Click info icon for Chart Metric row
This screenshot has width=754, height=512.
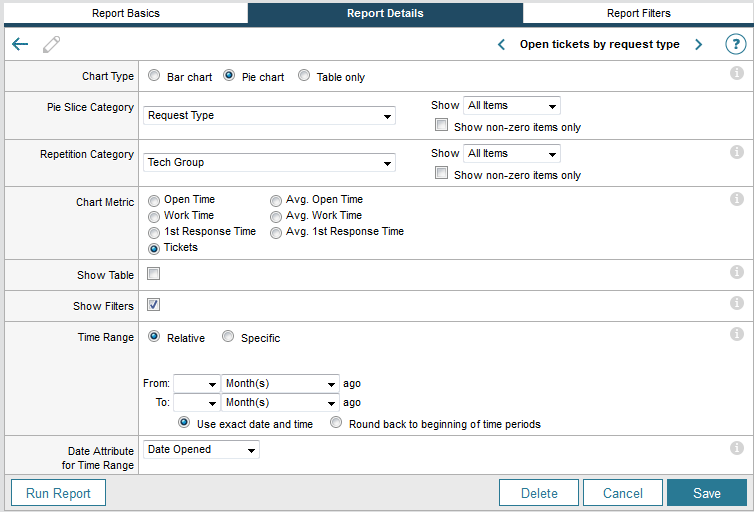[x=737, y=199]
